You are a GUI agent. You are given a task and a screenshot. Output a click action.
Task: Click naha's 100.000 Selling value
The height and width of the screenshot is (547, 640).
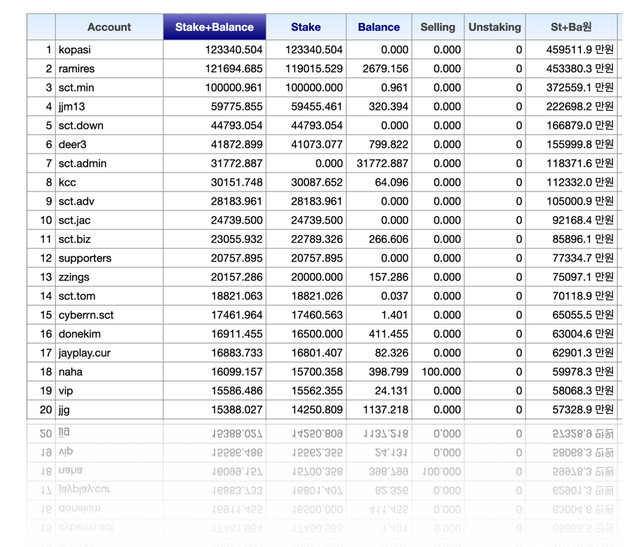click(x=441, y=372)
